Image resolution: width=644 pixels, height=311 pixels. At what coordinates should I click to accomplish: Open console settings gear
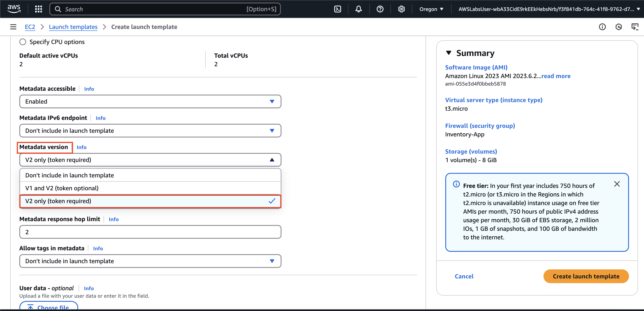pos(401,9)
